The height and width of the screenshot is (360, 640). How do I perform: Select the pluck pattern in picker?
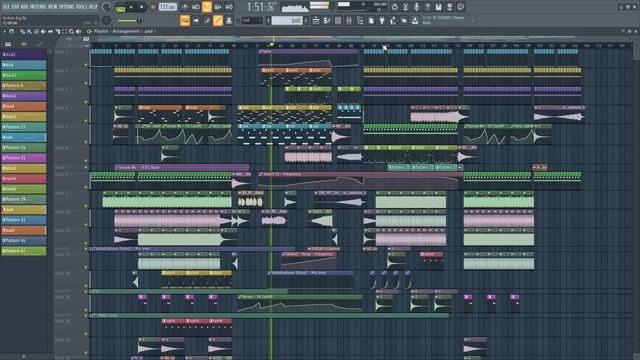point(24,168)
